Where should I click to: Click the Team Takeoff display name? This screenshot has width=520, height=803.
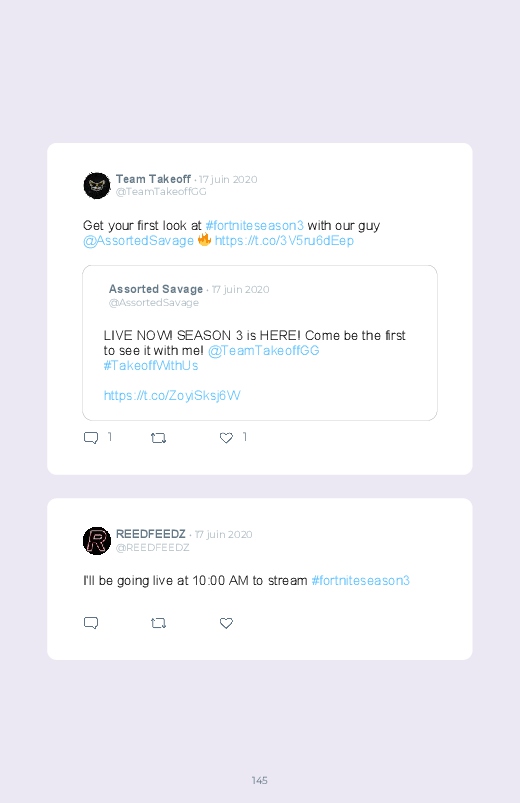153,179
